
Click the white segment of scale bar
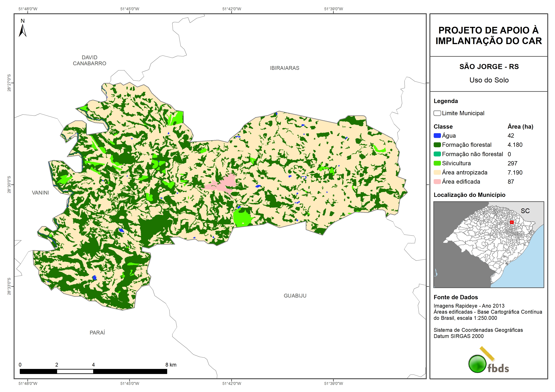coord(75,371)
